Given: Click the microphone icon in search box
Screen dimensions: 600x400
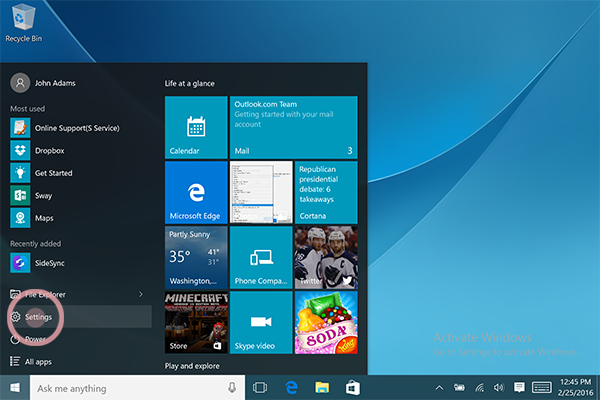Looking at the screenshot, I should tap(232, 388).
